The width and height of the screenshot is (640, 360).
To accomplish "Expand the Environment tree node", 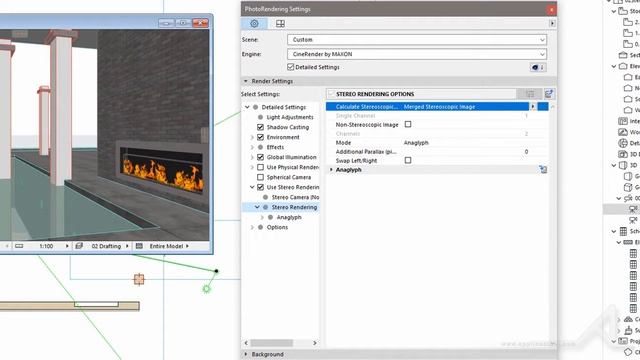I will point(252,137).
